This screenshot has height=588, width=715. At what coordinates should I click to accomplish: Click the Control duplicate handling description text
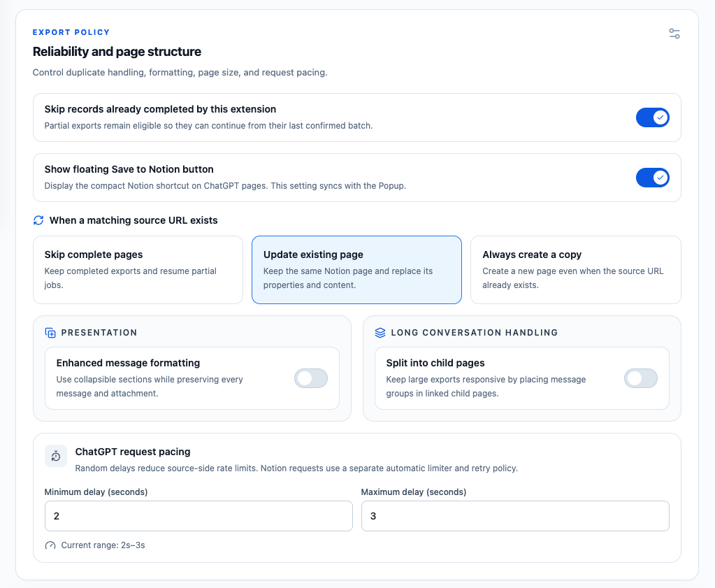pyautogui.click(x=180, y=73)
